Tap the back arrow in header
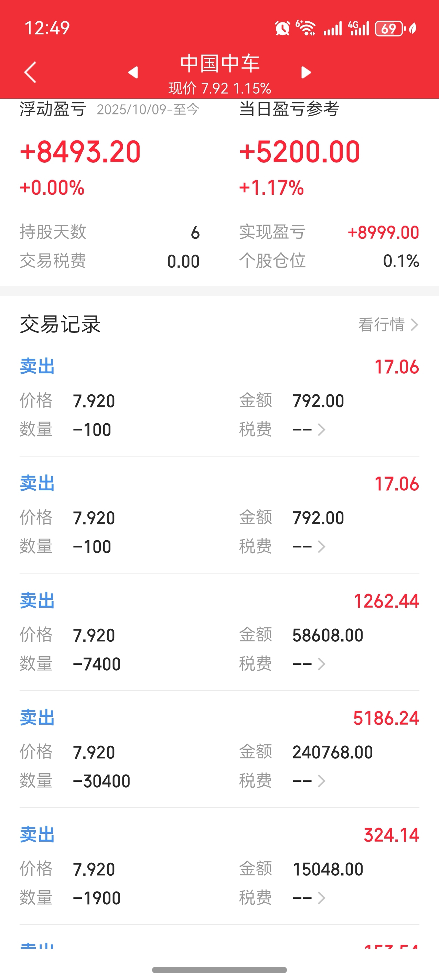This screenshot has width=439, height=980. (x=30, y=72)
